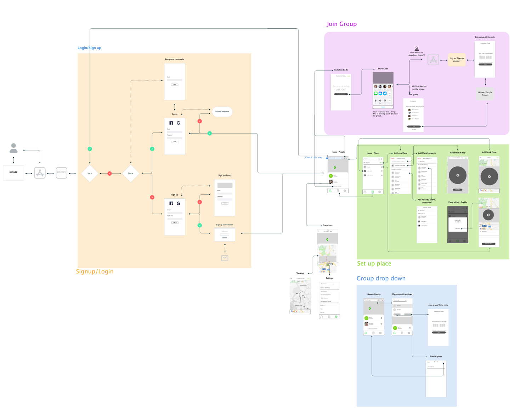This screenshot has height=414, width=532.
Task: Click the Password field in the Login screen
Action: pos(175,138)
